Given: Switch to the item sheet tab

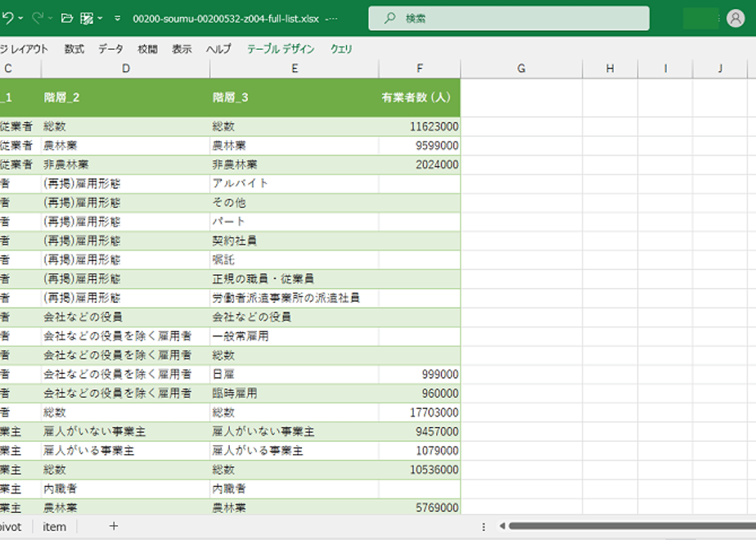Looking at the screenshot, I should [55, 527].
